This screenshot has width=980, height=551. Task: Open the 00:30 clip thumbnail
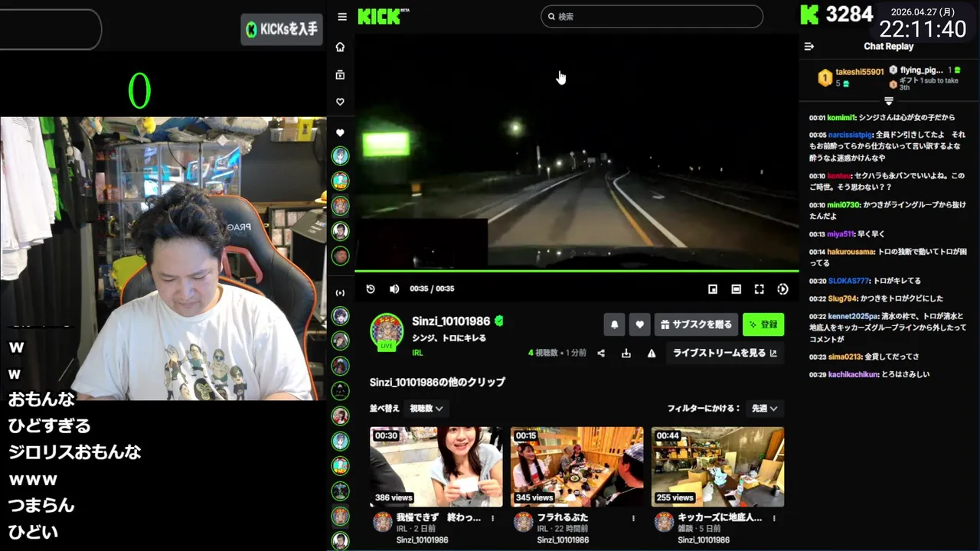pos(436,467)
